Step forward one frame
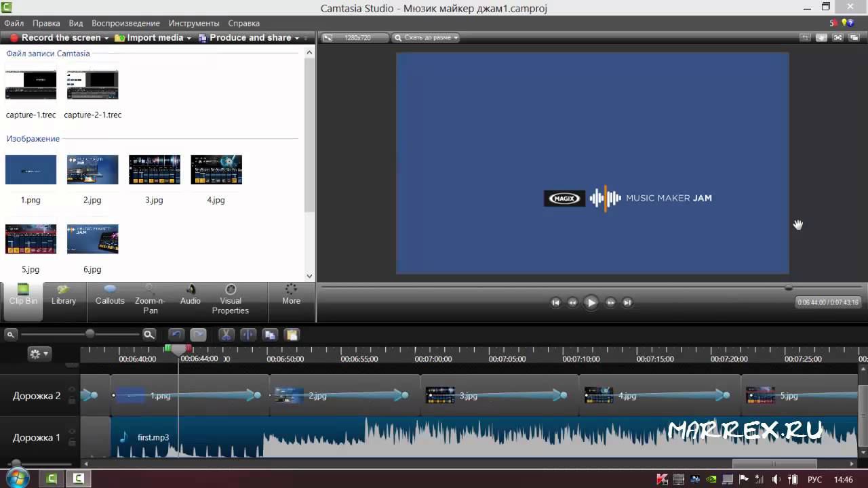 point(610,302)
